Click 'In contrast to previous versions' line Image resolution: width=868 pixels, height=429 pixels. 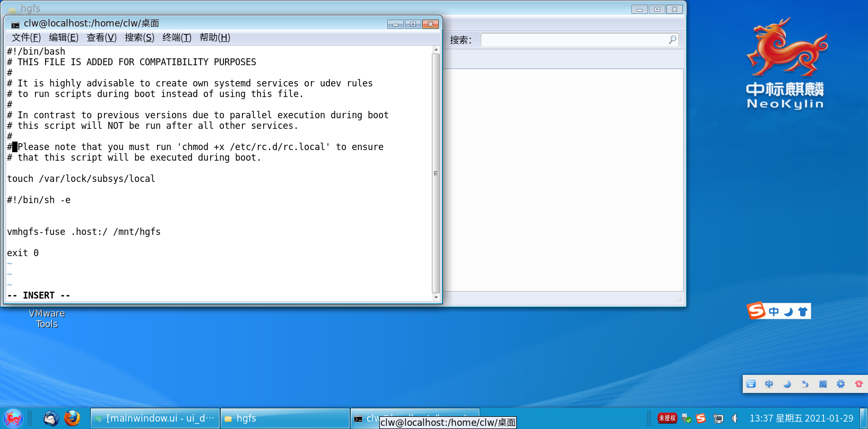[x=198, y=115]
